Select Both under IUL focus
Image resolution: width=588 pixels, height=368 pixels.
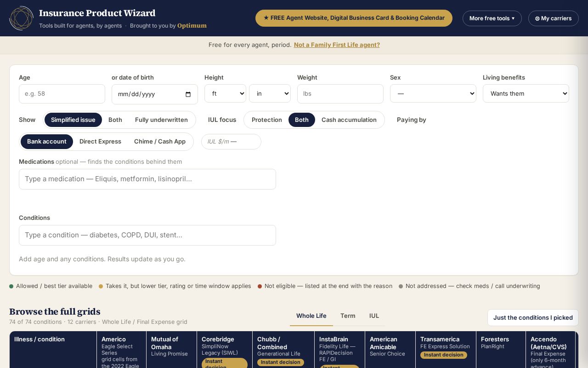302,120
